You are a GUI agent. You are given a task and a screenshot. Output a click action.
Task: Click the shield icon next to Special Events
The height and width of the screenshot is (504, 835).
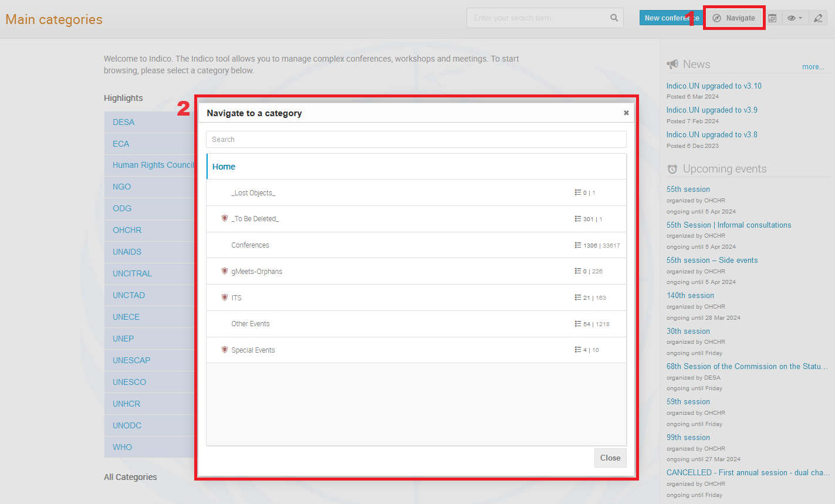coord(224,350)
